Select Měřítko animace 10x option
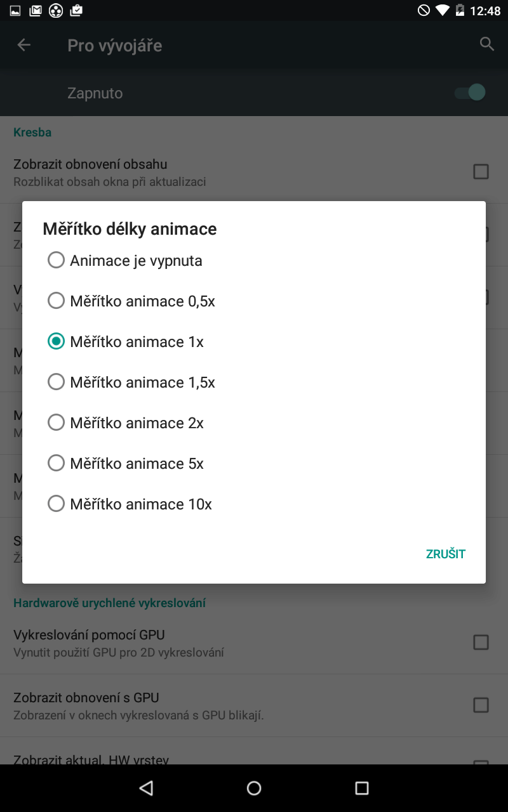The image size is (508, 812). tap(57, 504)
